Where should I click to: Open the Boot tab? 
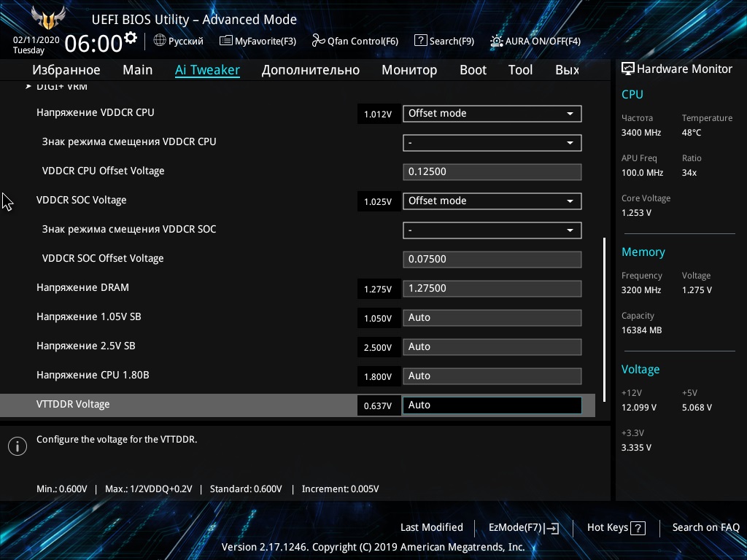473,70
